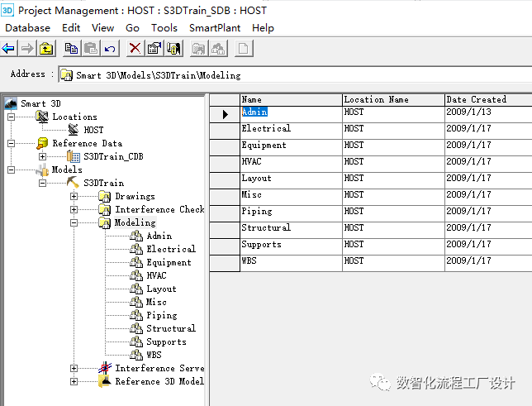Viewport: 532px width, 406px height.
Task: Click the Up One Level folder icon
Action: 46,49
